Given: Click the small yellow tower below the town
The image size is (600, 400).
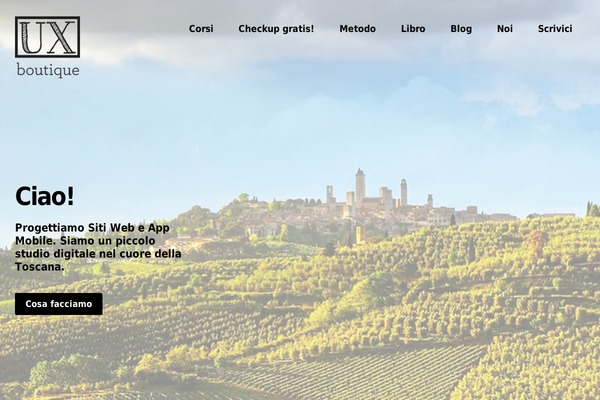Looking at the screenshot, I should coord(360,234).
